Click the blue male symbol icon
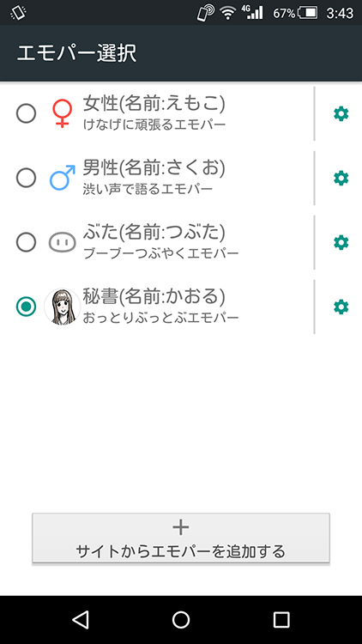This screenshot has width=362, height=644. pos(63,178)
